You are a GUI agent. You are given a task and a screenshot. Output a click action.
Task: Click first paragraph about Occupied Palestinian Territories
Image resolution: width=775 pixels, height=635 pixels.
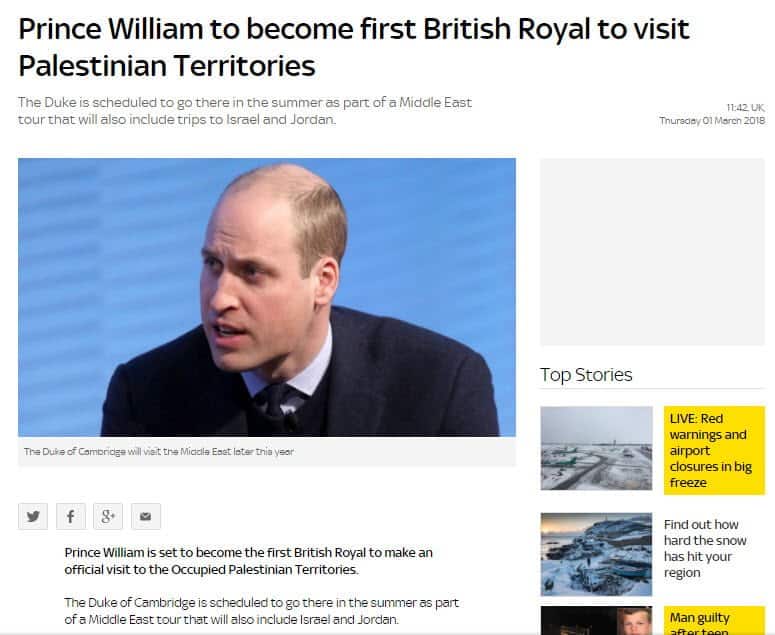point(248,561)
